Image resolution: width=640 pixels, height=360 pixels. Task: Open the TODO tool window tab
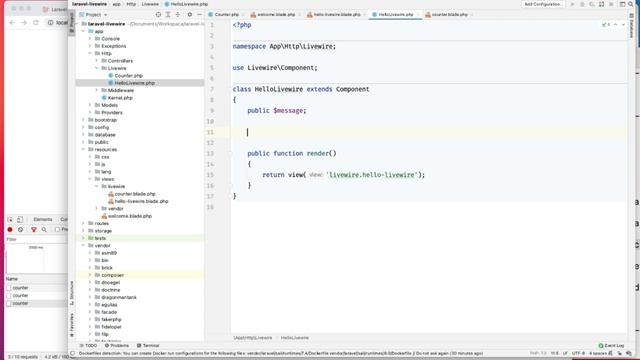pyautogui.click(x=88, y=346)
